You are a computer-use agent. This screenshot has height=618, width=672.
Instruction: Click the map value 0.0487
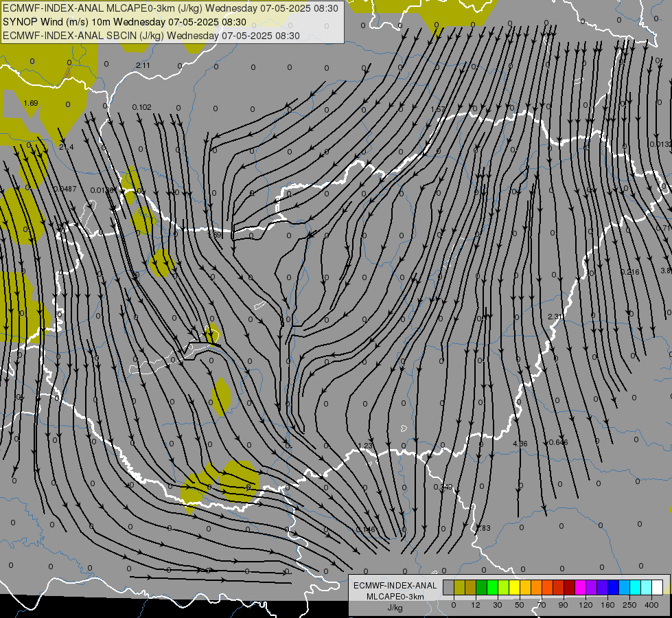tap(65, 189)
